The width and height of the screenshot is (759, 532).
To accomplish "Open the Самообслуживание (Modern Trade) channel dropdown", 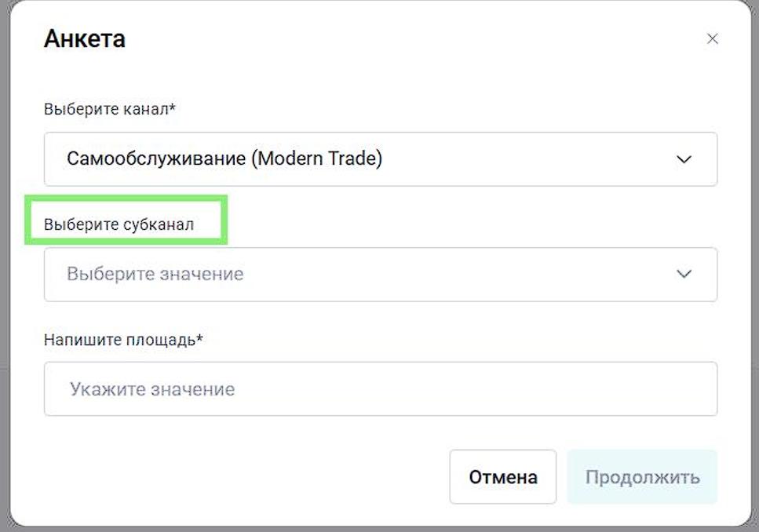I will coord(380,159).
